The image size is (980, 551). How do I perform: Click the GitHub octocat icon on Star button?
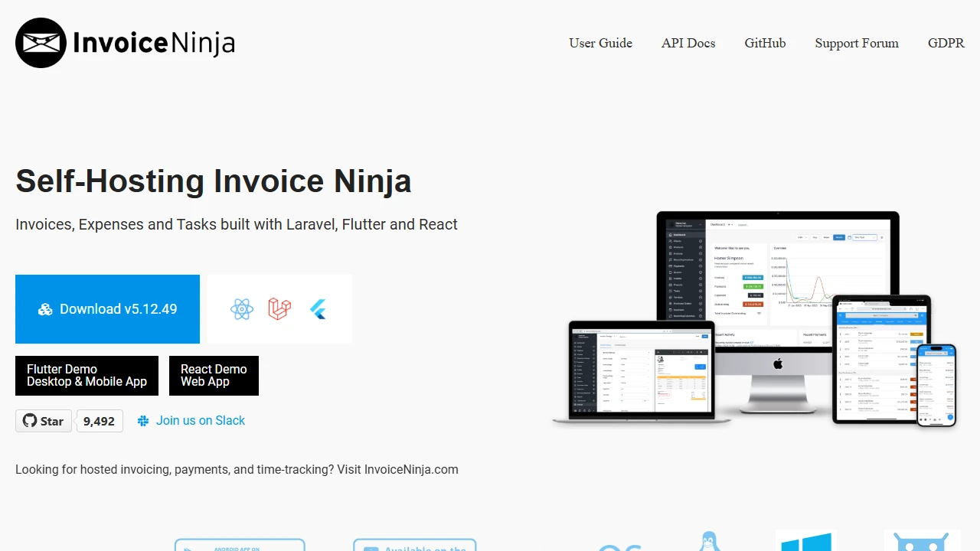pos(30,421)
